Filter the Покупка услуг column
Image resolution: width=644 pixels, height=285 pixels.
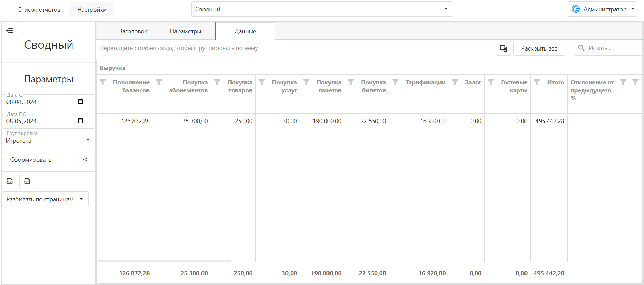click(x=262, y=82)
